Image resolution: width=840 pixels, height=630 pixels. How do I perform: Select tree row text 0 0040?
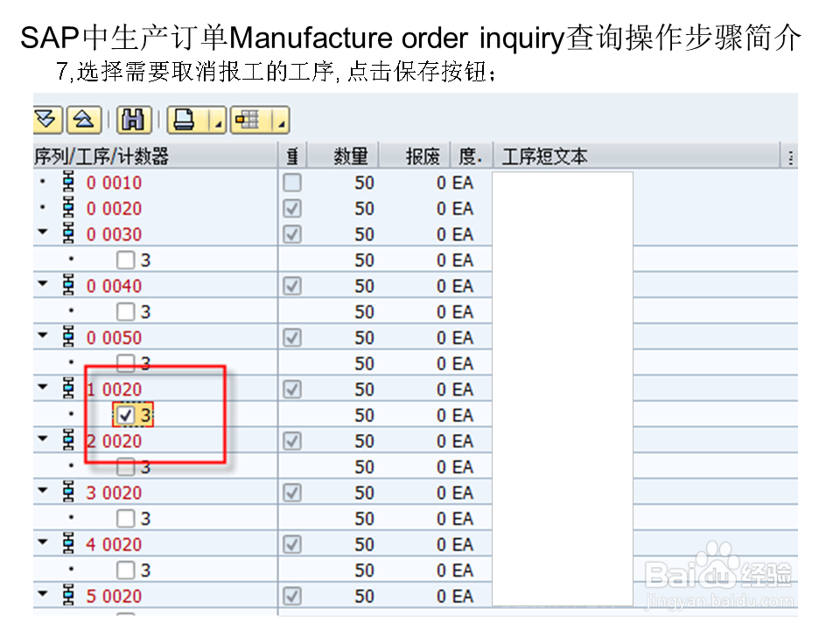click(114, 286)
